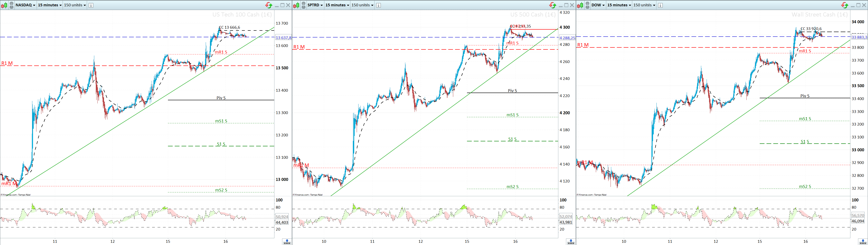Change the 15 minutes timeframe on SPTRD chart
Screen dimensions: 868x245
337,5
